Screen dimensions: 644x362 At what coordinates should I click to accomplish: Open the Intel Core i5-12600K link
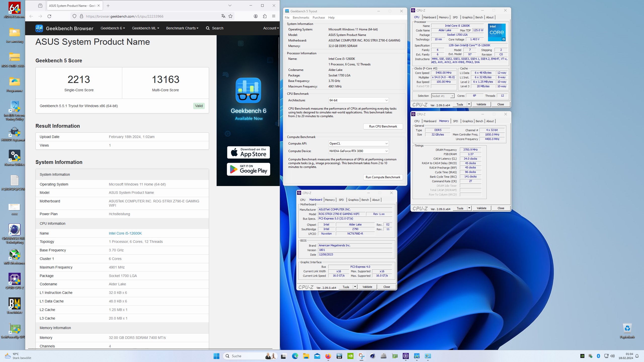(125, 233)
